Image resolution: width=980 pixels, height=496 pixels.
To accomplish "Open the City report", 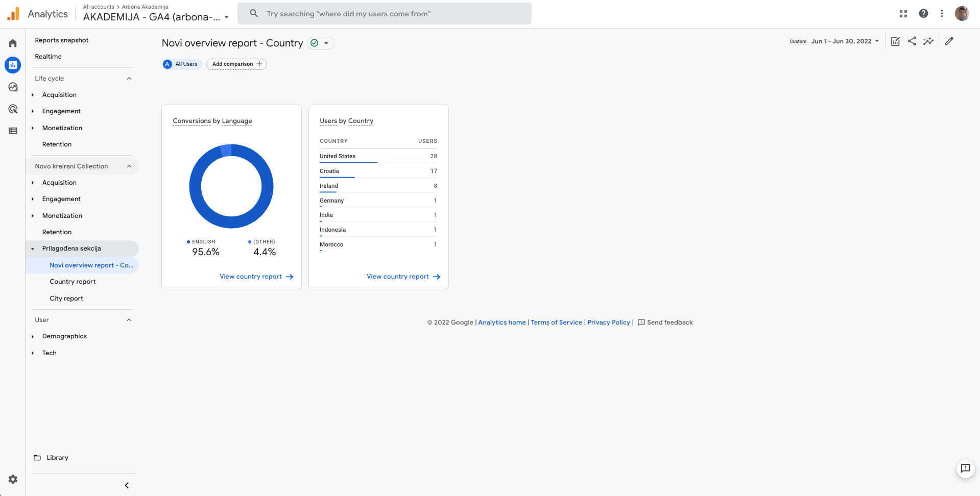I will click(x=66, y=299).
